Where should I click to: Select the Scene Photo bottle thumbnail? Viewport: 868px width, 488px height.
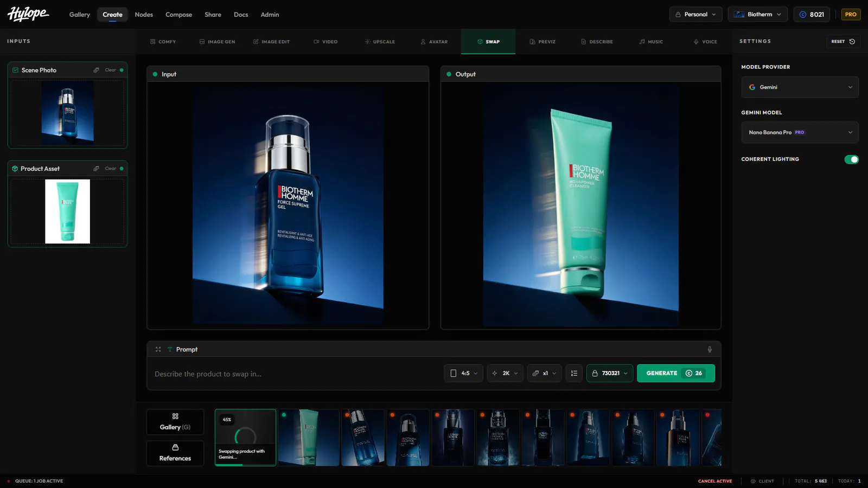[67, 113]
